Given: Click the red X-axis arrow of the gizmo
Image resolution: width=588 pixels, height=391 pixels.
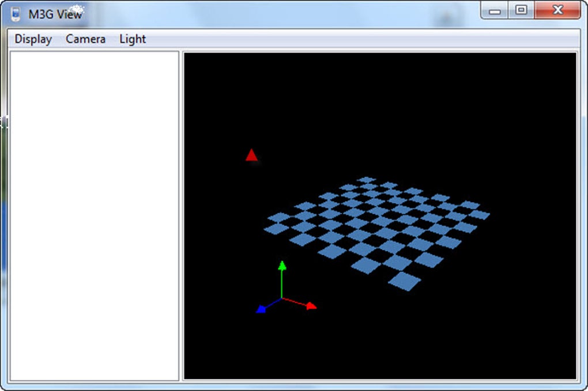Looking at the screenshot, I should pos(311,306).
